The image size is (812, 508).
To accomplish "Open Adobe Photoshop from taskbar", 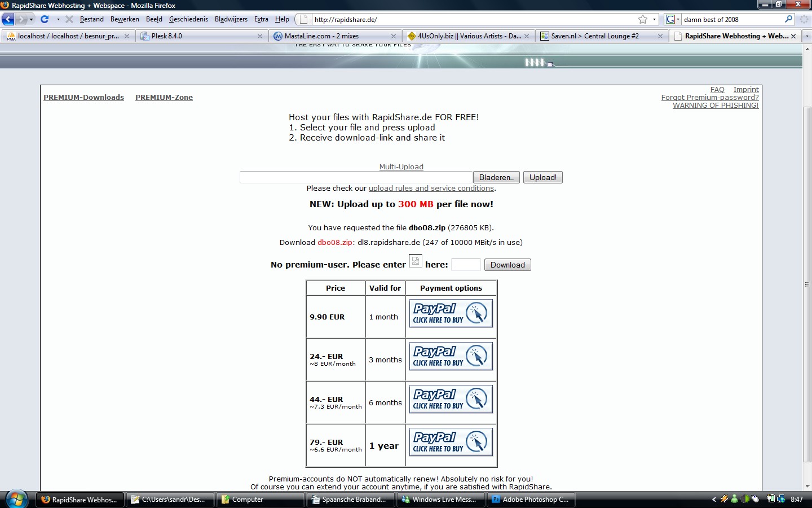I will (531, 500).
